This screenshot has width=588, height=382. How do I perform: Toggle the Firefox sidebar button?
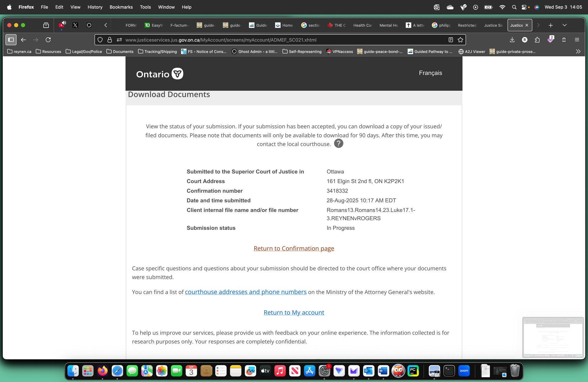11,40
